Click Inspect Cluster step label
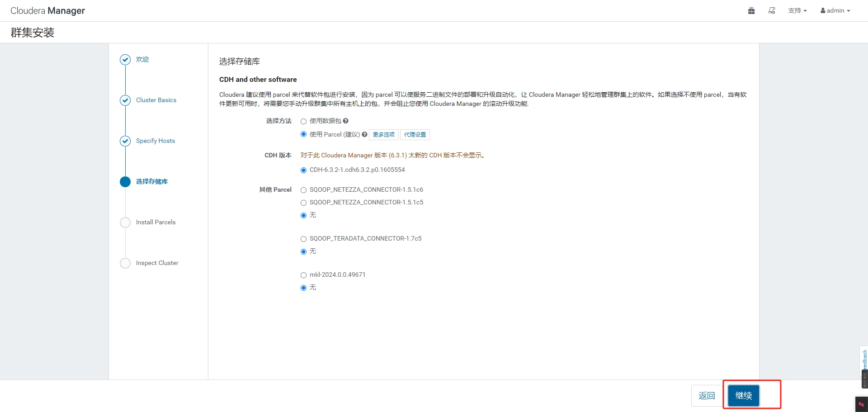Image resolution: width=868 pixels, height=412 pixels. click(x=157, y=263)
